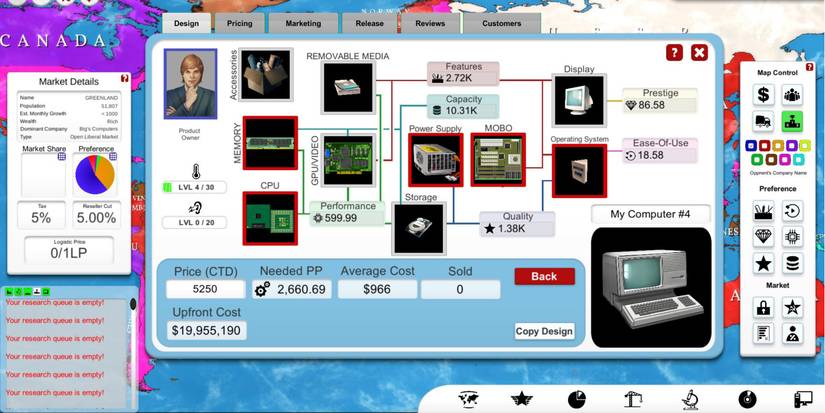This screenshot has height=413, width=825.
Task: Show Ease-of-Use preference icon in right panel
Action: click(792, 211)
